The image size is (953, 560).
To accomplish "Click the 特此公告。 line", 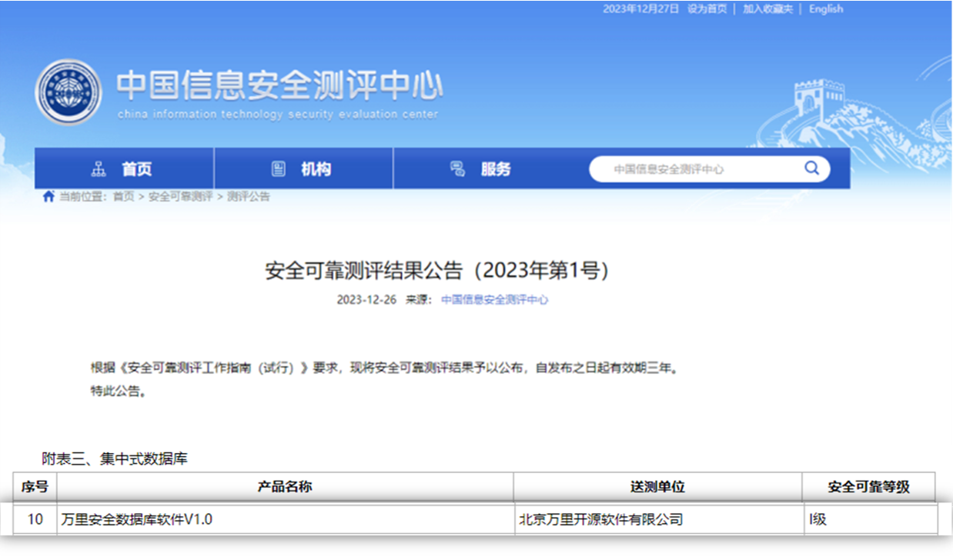I will (x=119, y=392).
